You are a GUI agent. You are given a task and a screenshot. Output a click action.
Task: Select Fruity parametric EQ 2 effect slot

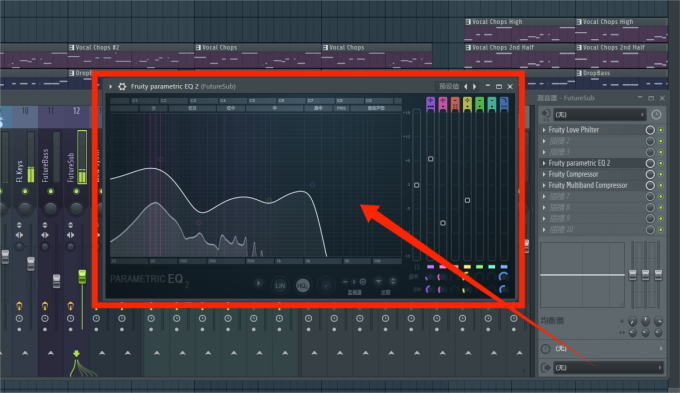[592, 163]
